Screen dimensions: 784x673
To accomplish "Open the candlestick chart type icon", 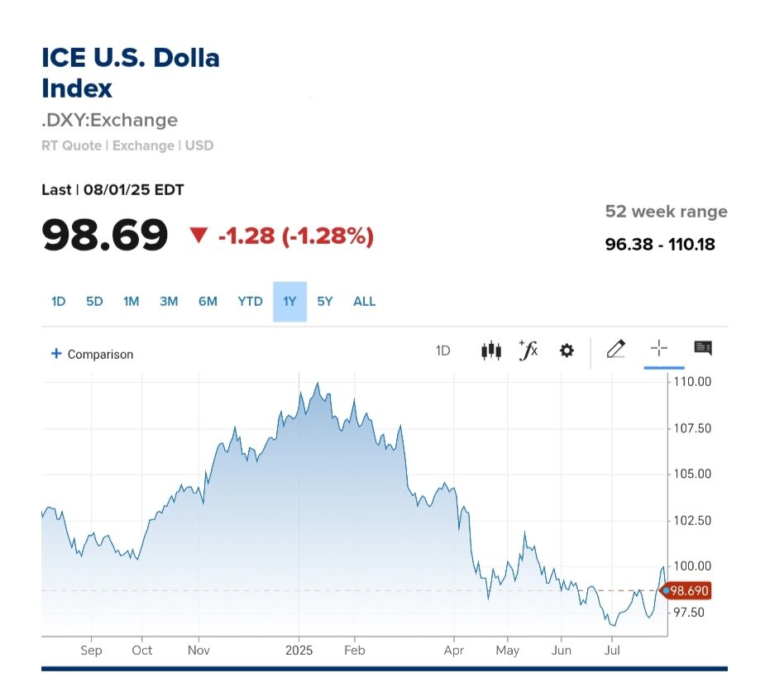I will (491, 351).
